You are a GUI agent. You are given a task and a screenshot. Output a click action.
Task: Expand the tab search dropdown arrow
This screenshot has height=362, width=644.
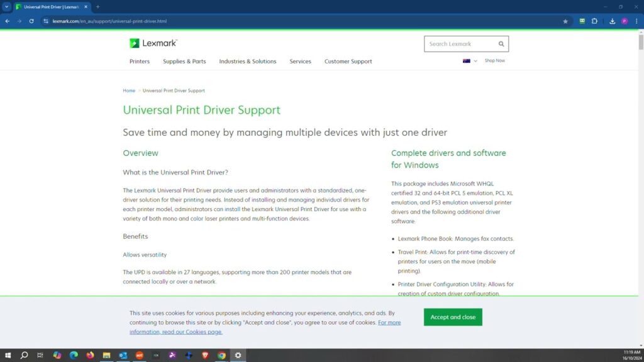click(6, 7)
